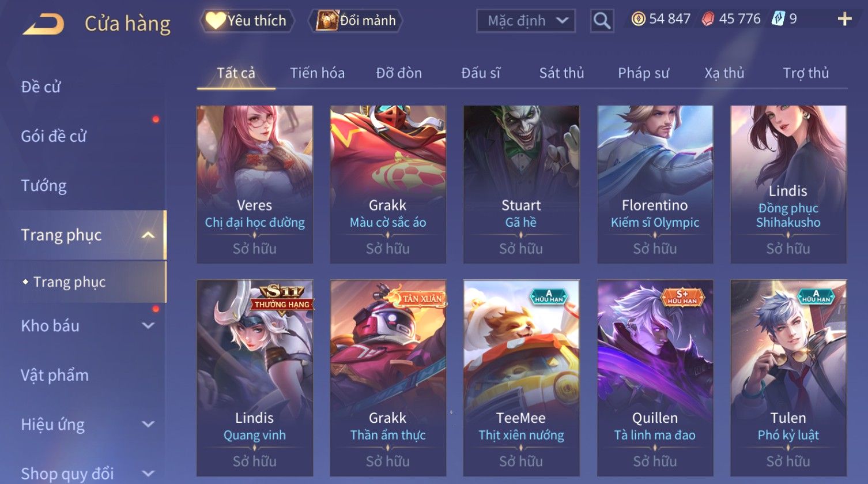The image size is (868, 484).
Task: Click the treasure chest Đổi mảnh icon
Action: point(327,21)
